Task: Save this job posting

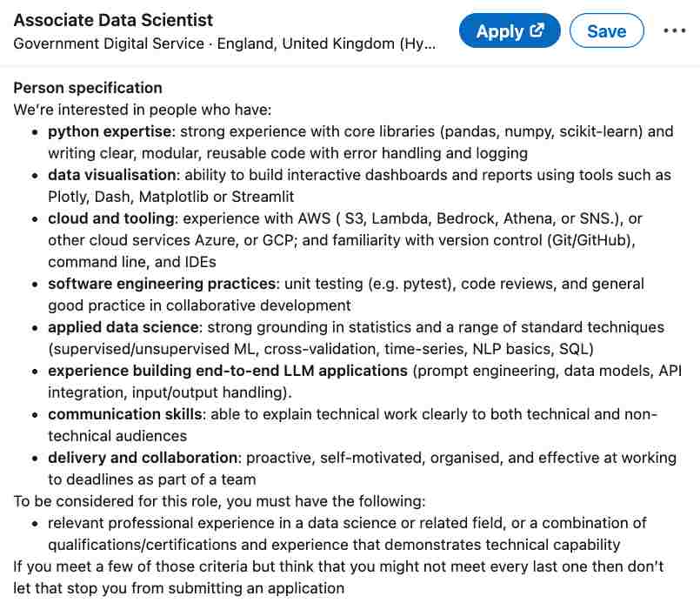Action: 606,30
